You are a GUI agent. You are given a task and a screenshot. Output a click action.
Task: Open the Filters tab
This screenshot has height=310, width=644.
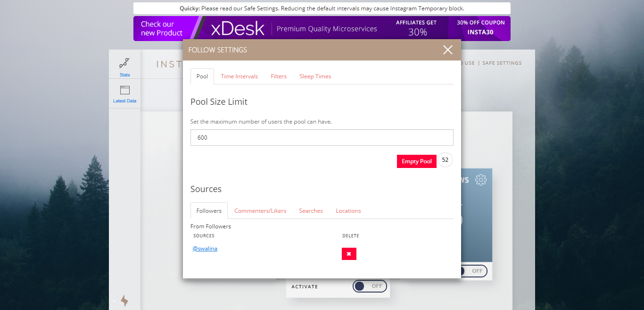click(x=279, y=76)
